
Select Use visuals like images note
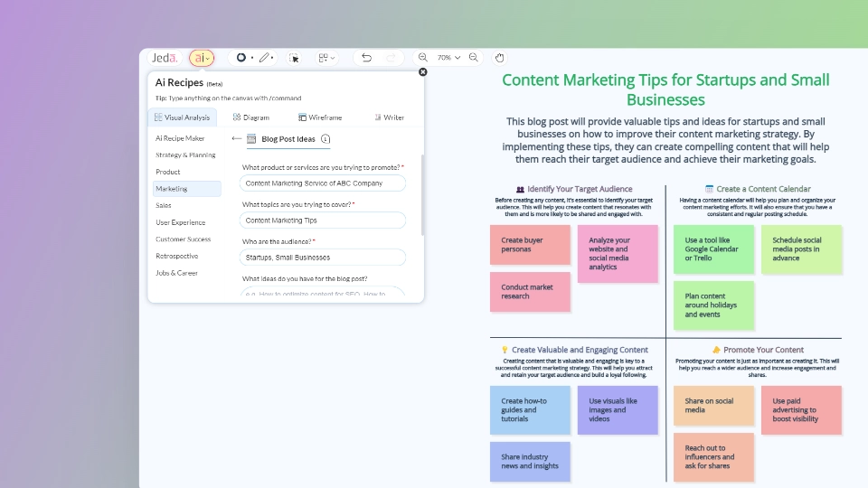(618, 410)
